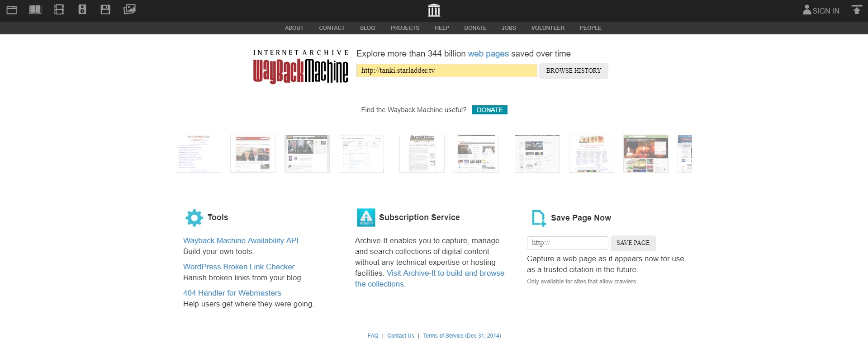The width and height of the screenshot is (868, 348).
Task: Click the user silhouette icon beside Sign In
Action: click(807, 10)
